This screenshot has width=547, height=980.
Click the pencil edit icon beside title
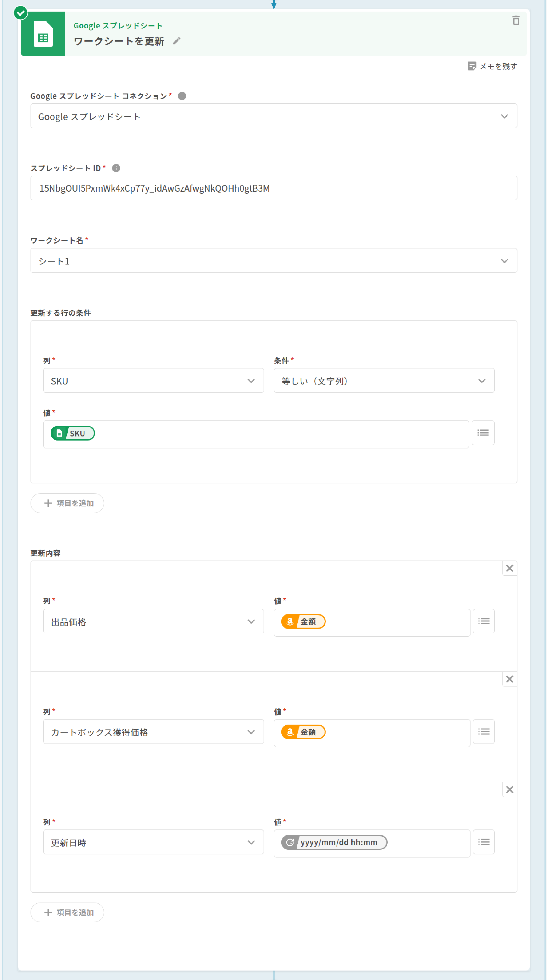click(176, 41)
